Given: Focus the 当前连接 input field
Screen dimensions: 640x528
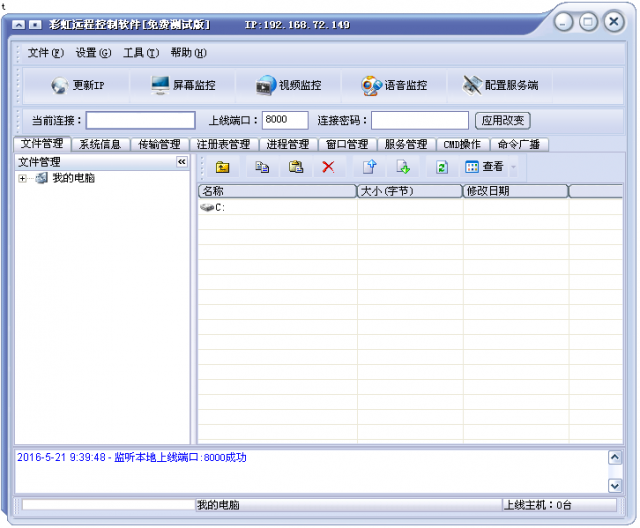Looking at the screenshot, I should (x=140, y=121).
